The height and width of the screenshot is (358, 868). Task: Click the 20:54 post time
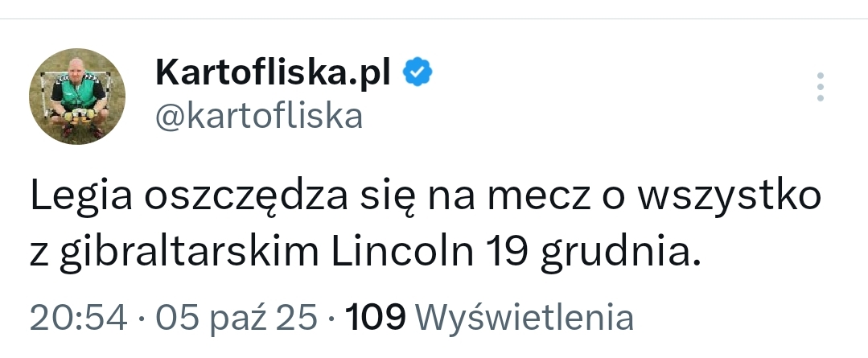point(78,319)
